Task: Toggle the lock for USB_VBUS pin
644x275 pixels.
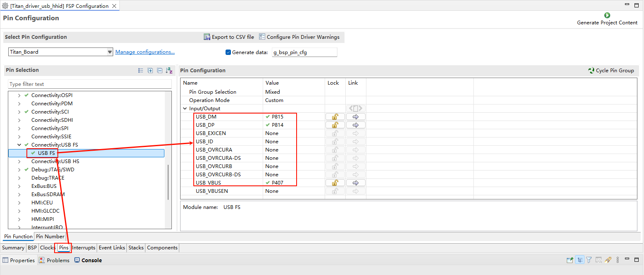Action: [335, 183]
